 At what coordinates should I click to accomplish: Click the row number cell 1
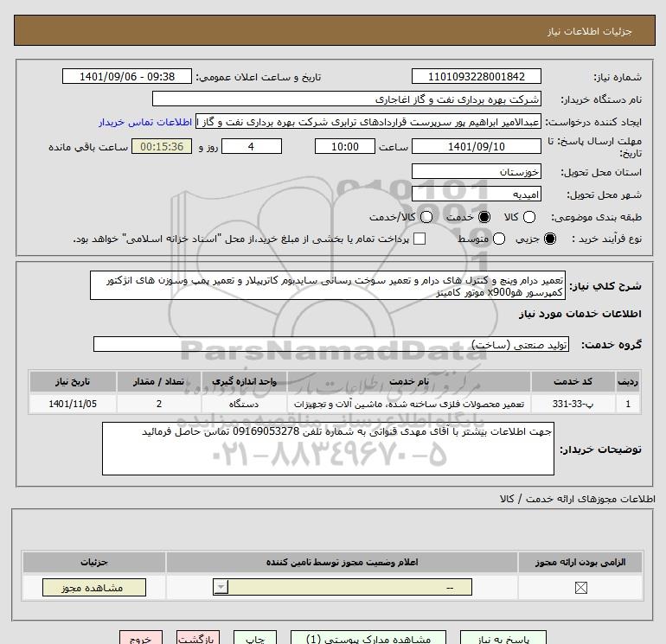click(628, 404)
